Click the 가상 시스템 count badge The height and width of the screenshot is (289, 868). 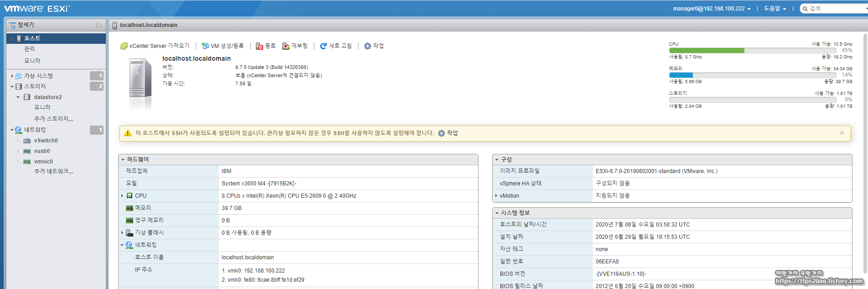97,76
